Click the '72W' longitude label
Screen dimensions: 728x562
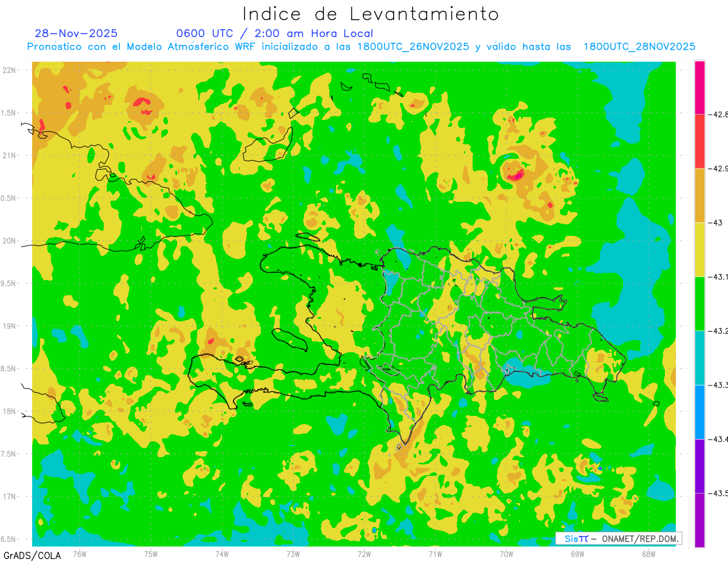coord(364,554)
